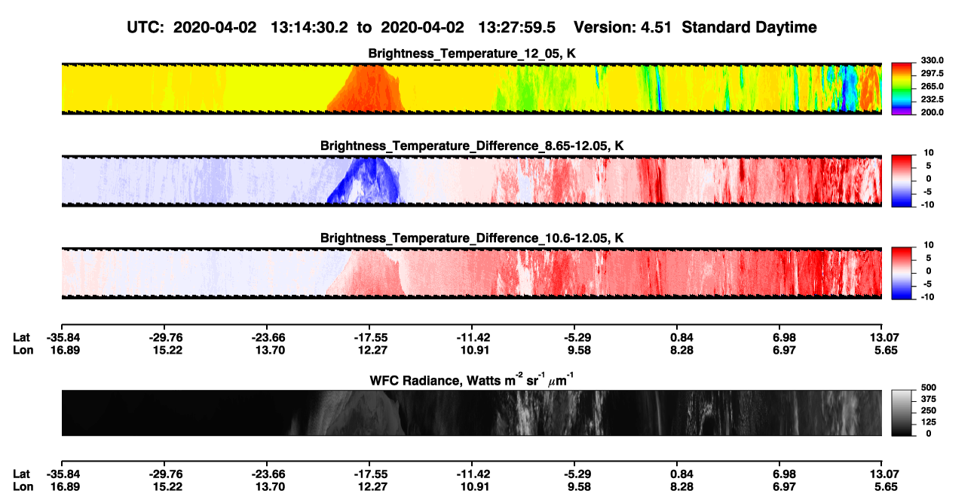Image resolution: width=980 pixels, height=503 pixels.
Task: Click the Brightness_Temperature_12_05 panel title
Action: pos(472,54)
